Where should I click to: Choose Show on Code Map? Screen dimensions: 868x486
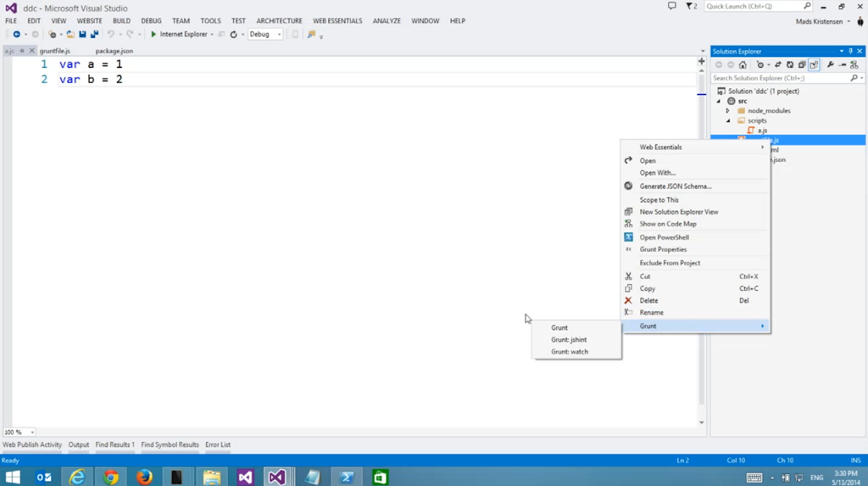(x=697, y=224)
